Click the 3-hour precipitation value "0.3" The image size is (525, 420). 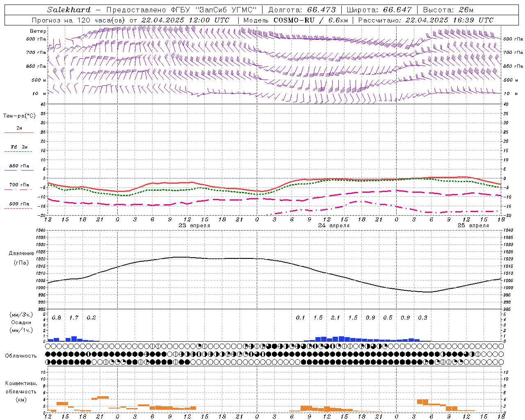pos(422,318)
